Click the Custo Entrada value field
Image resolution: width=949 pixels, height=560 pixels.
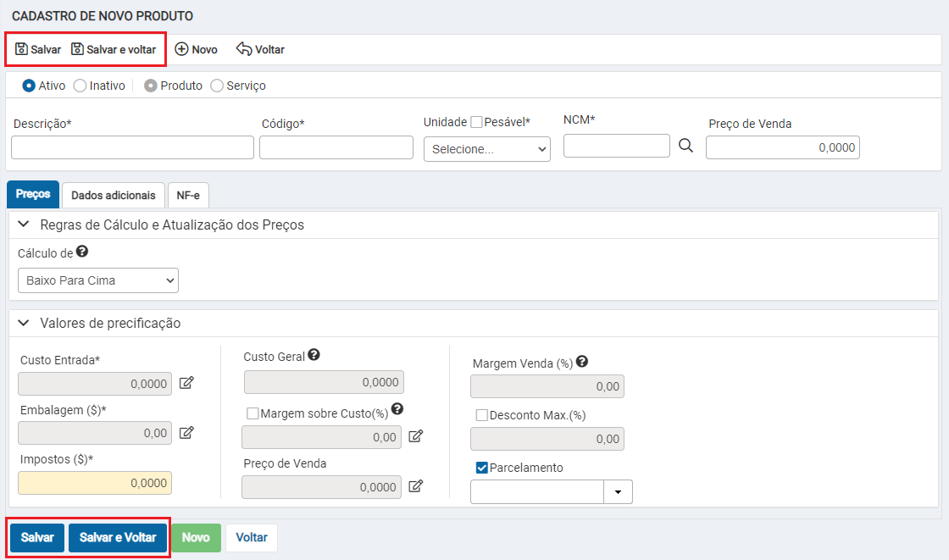pyautogui.click(x=95, y=384)
